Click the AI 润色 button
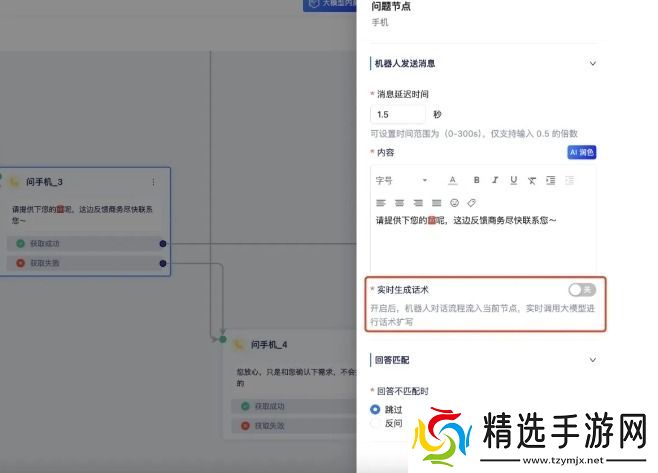Screen dimensions: 658x473 [582, 152]
